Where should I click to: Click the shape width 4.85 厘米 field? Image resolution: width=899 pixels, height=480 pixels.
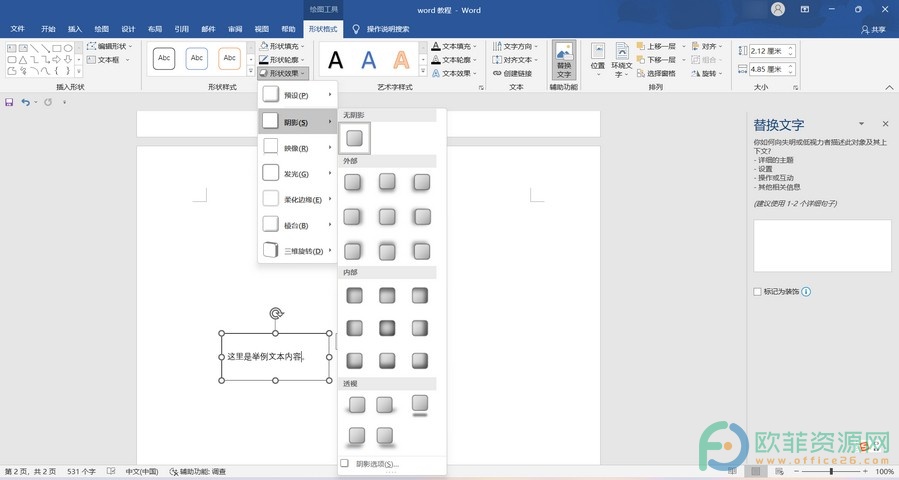[x=768, y=69]
